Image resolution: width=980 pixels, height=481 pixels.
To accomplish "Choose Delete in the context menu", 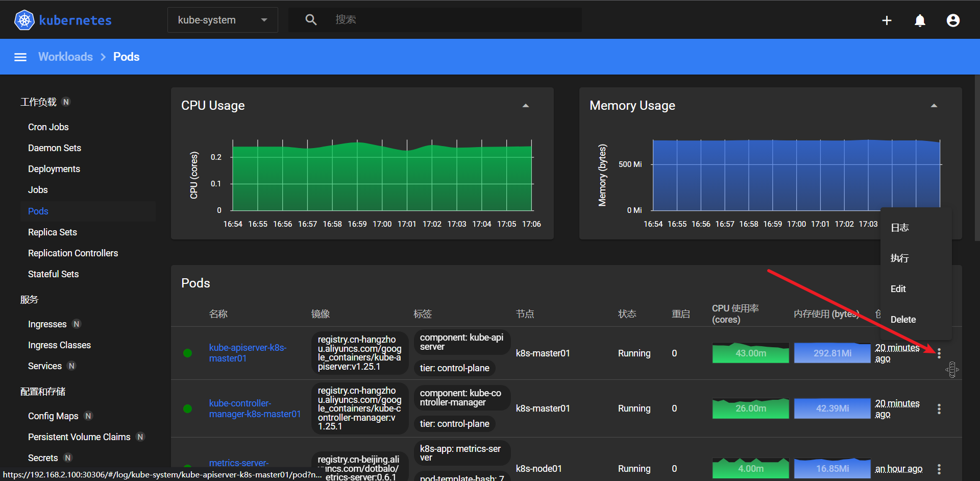I will click(916, 320).
